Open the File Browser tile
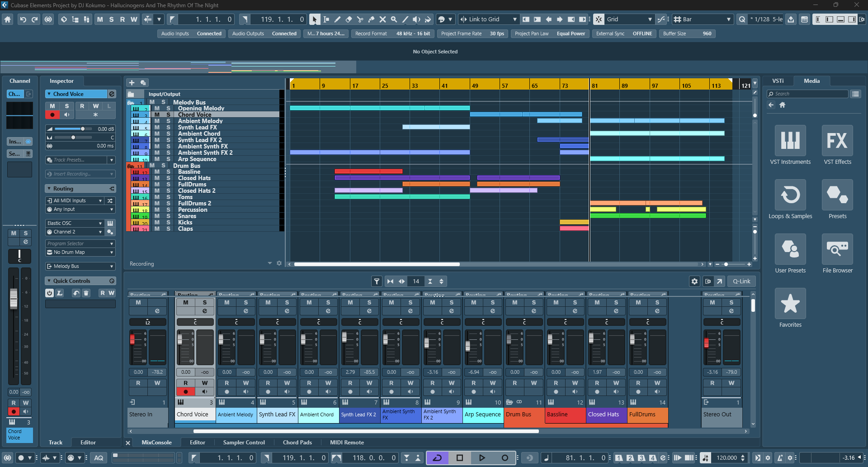868x467 pixels. tap(837, 254)
